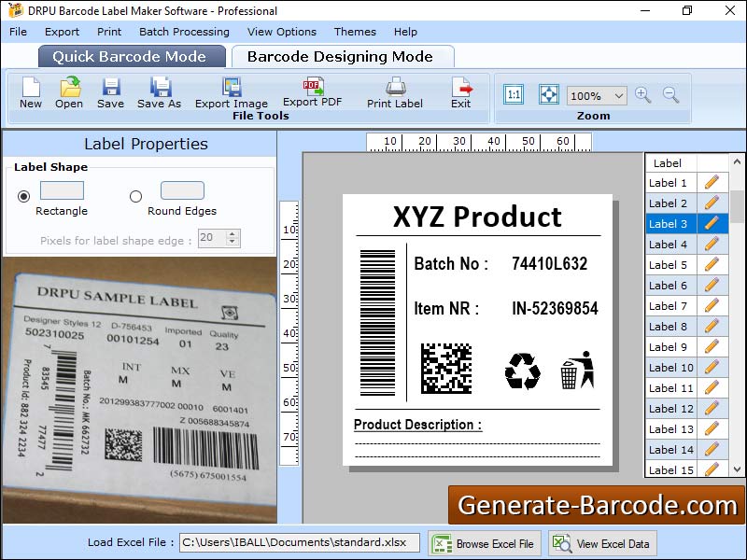Screen dimensions: 747x560
Task: Open an existing label file
Action: [x=70, y=92]
